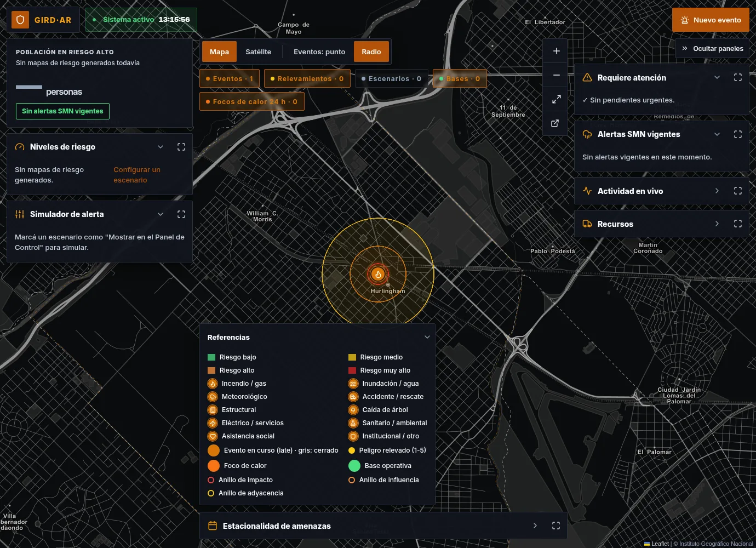This screenshot has height=548, width=756.
Task: Maximize the Alertas SMN vigentes panel
Action: click(x=738, y=134)
